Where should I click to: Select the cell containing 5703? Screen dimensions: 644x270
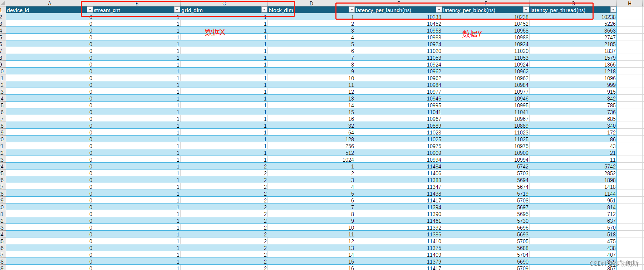point(486,173)
